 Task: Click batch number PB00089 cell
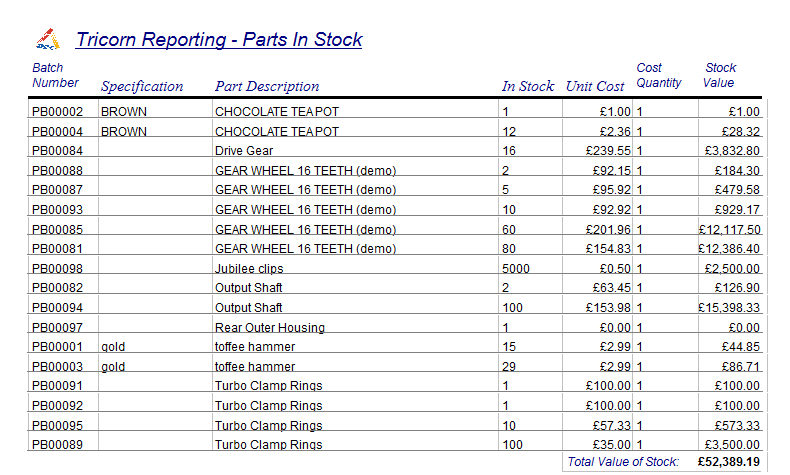click(x=58, y=445)
